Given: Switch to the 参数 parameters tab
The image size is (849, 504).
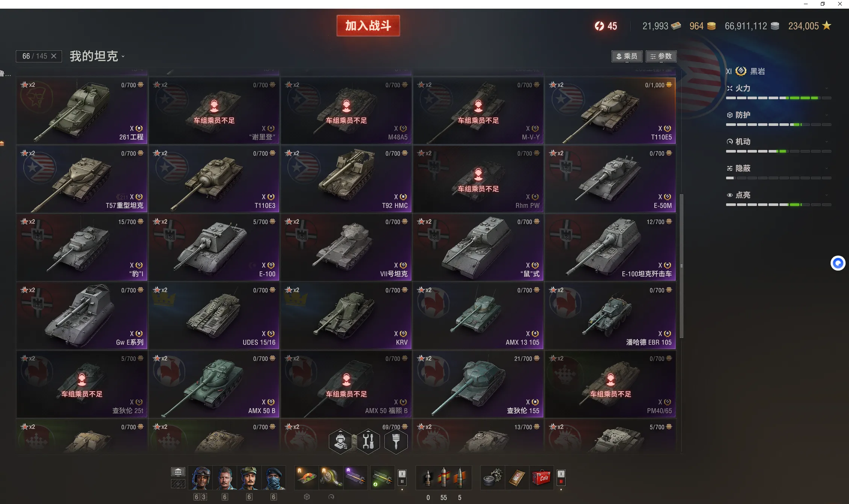Looking at the screenshot, I should (661, 56).
